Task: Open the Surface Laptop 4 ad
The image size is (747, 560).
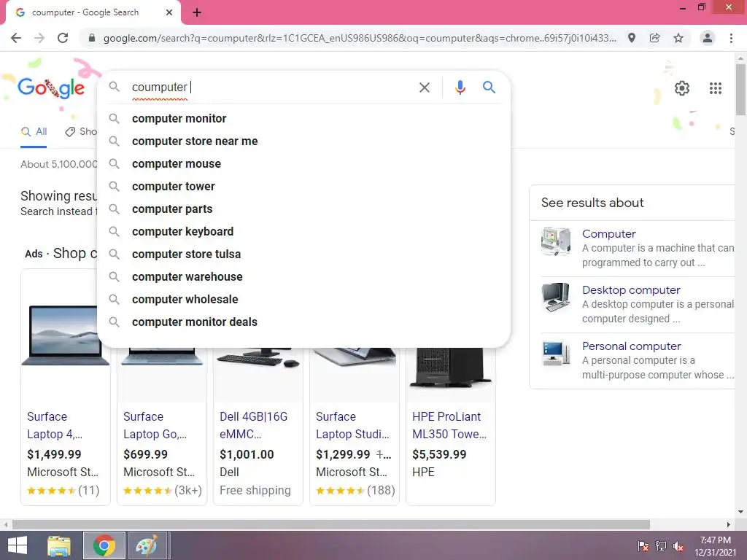Action: 54,425
